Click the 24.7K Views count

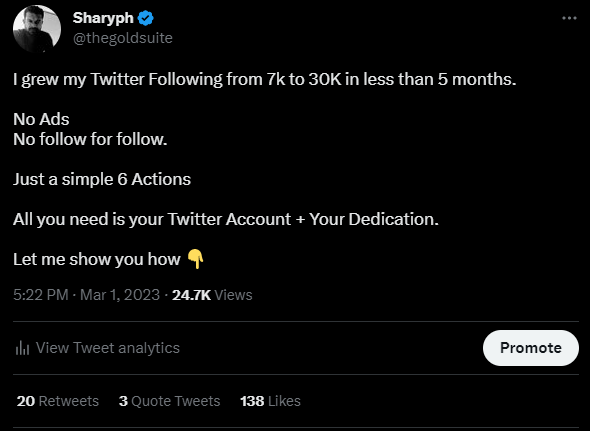(x=212, y=295)
